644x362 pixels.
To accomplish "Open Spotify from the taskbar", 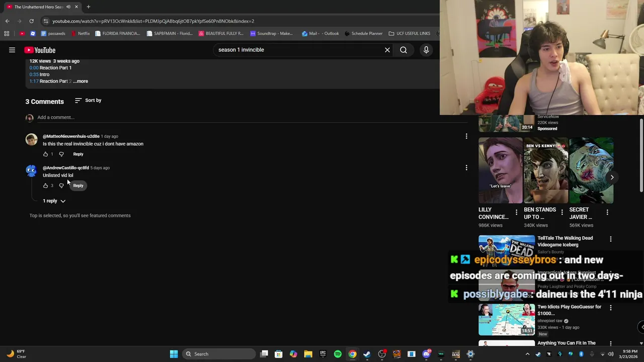I will point(338,354).
